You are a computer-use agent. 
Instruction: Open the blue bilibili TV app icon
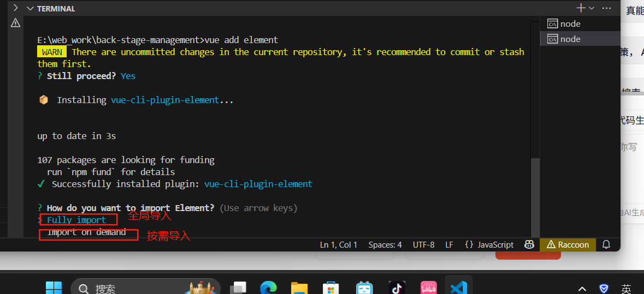click(364, 288)
